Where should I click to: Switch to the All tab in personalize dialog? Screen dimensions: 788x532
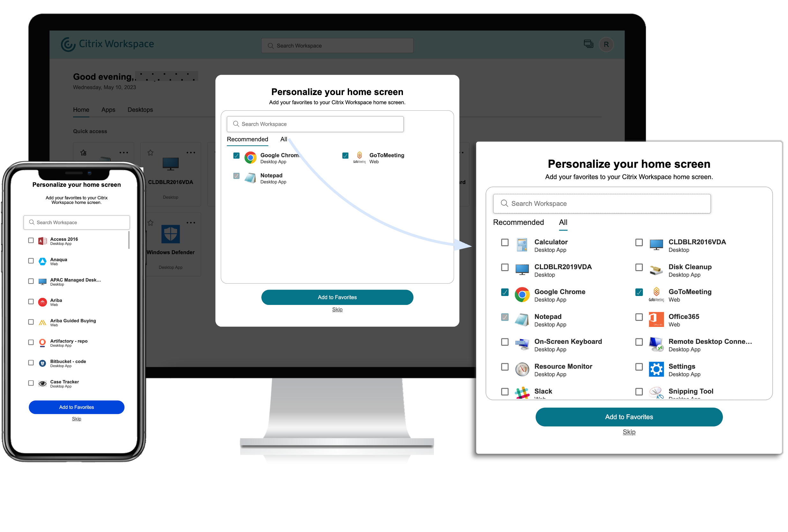[284, 139]
